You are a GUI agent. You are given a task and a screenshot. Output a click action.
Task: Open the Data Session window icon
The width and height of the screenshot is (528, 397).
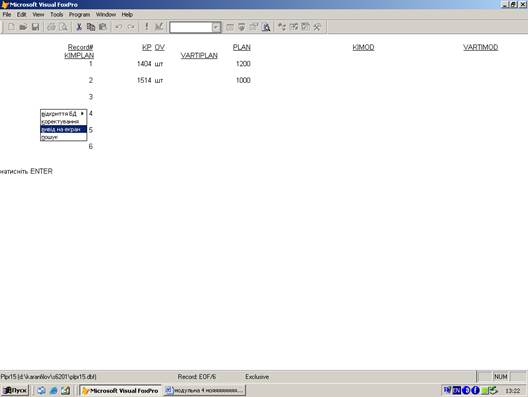[241, 27]
